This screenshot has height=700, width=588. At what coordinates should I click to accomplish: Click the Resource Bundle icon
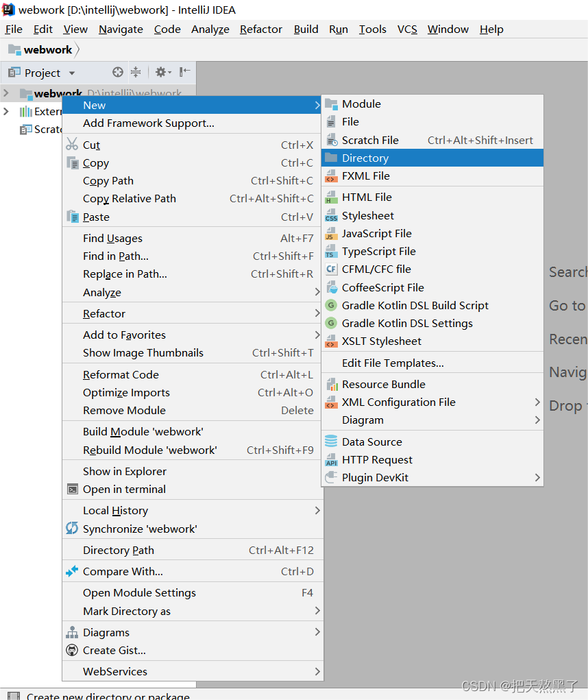pos(331,384)
